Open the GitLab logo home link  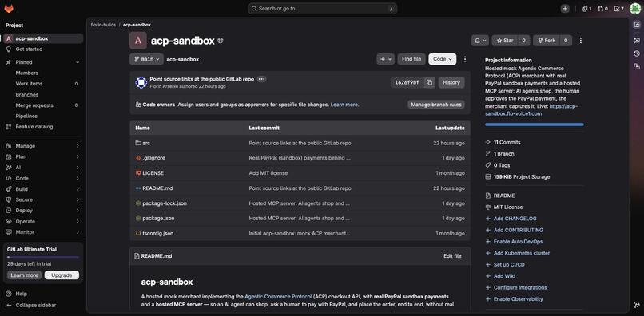[9, 8]
